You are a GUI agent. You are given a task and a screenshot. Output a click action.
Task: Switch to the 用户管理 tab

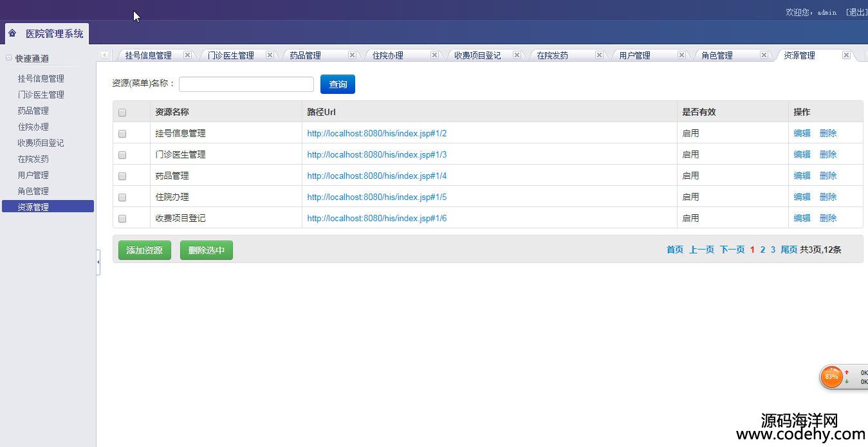click(635, 55)
